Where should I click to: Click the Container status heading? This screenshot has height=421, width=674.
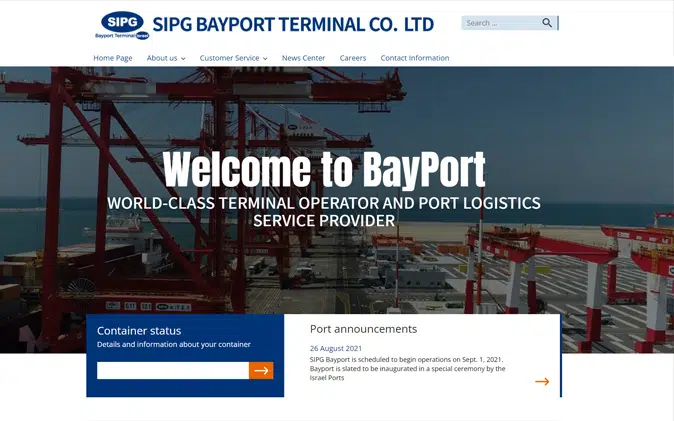click(x=139, y=331)
